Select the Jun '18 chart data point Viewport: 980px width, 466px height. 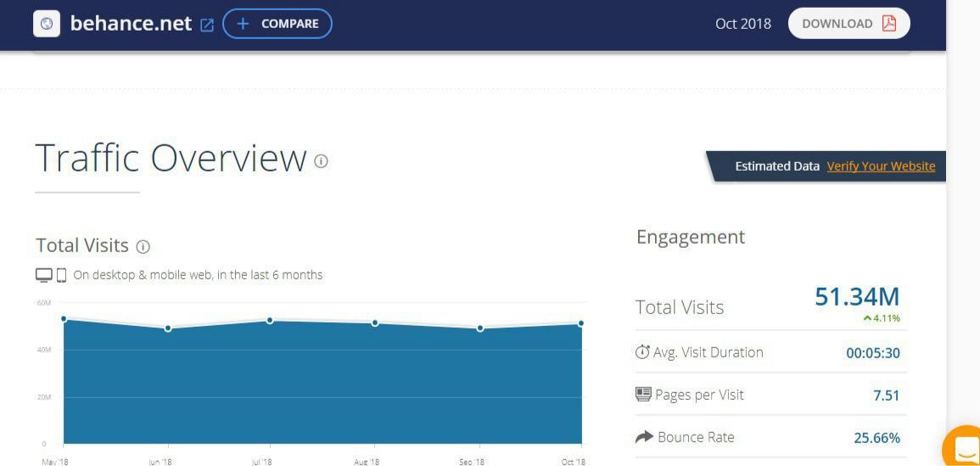(168, 328)
